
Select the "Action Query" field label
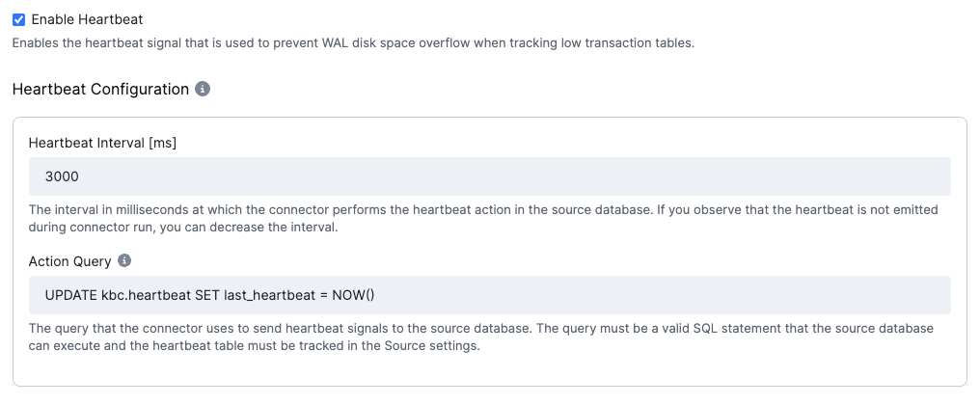70,261
